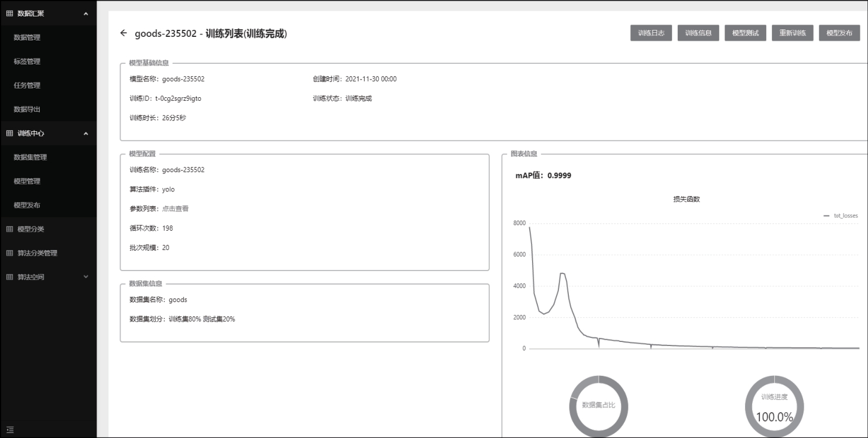The width and height of the screenshot is (868, 438).
Task: Click the grid icon next to 模型分类
Action: point(9,229)
